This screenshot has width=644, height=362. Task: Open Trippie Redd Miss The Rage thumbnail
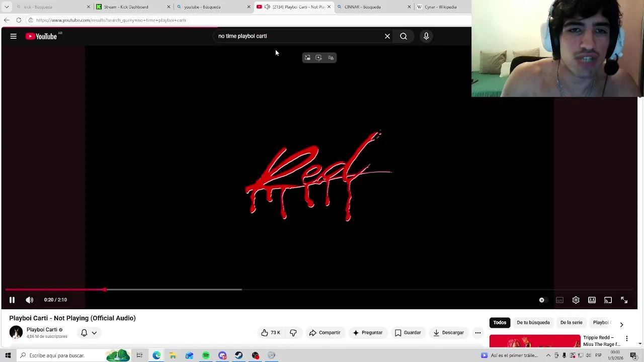[535, 341]
